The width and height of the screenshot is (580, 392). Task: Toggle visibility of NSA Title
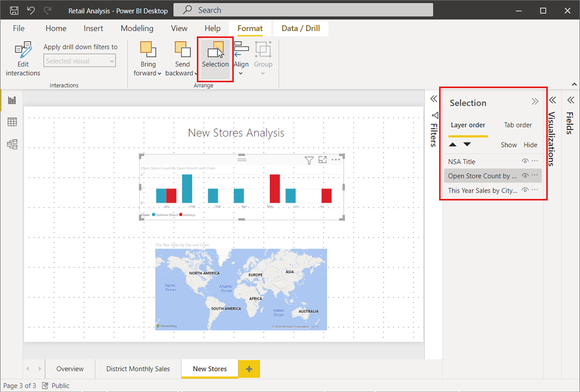tap(525, 161)
